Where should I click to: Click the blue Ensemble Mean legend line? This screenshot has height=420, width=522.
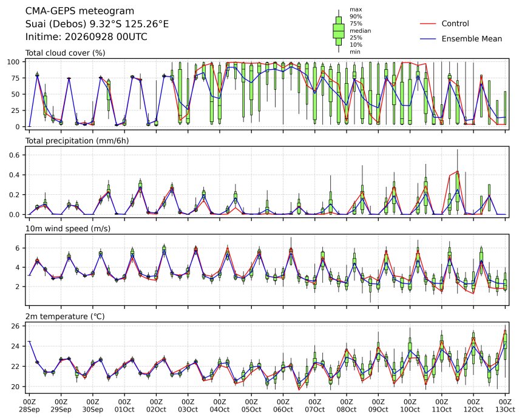428,39
